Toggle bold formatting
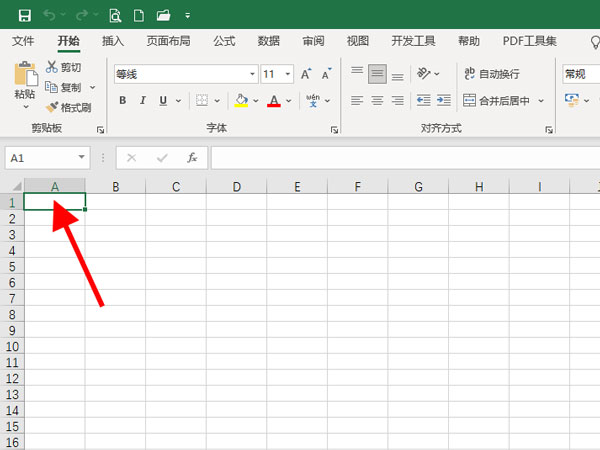The width and height of the screenshot is (600, 450). click(123, 100)
